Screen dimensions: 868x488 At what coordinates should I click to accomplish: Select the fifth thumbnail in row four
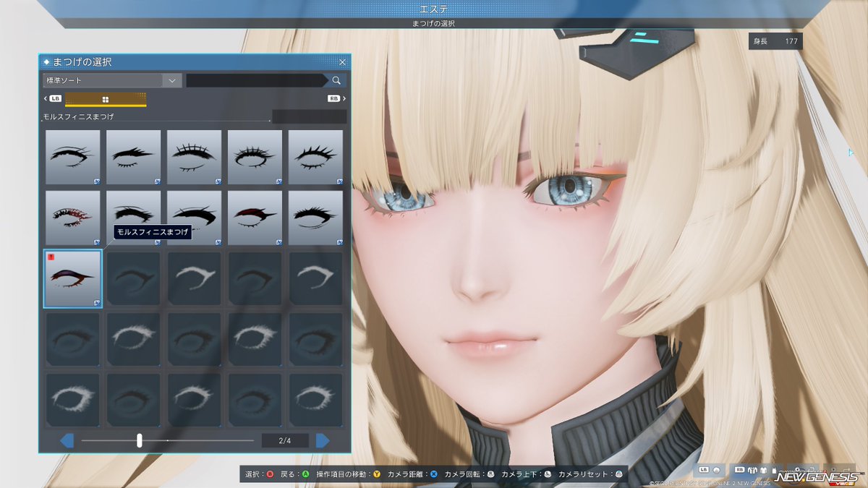(x=316, y=339)
